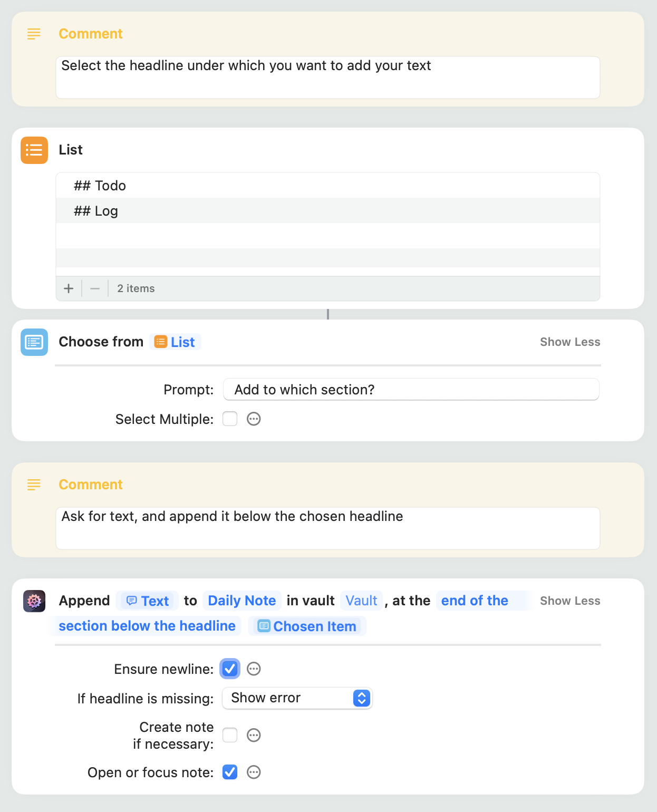The image size is (657, 812).
Task: Click the plus icon to add list item
Action: click(69, 288)
